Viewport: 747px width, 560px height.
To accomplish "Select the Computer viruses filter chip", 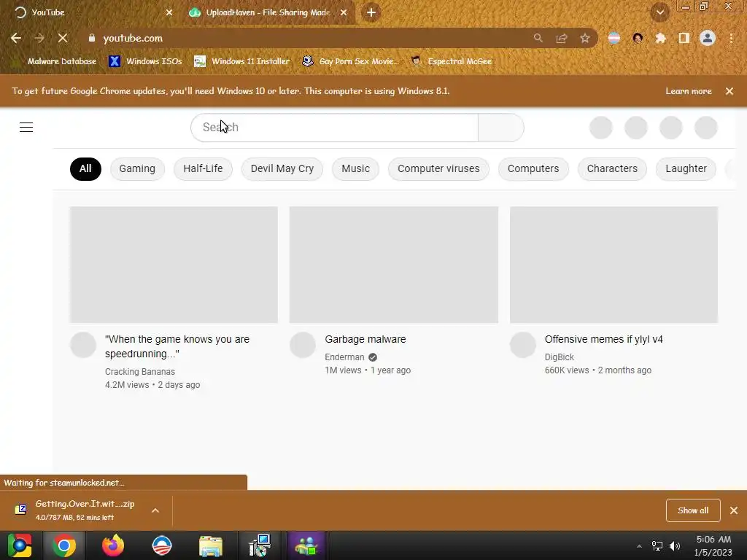I will coord(438,169).
